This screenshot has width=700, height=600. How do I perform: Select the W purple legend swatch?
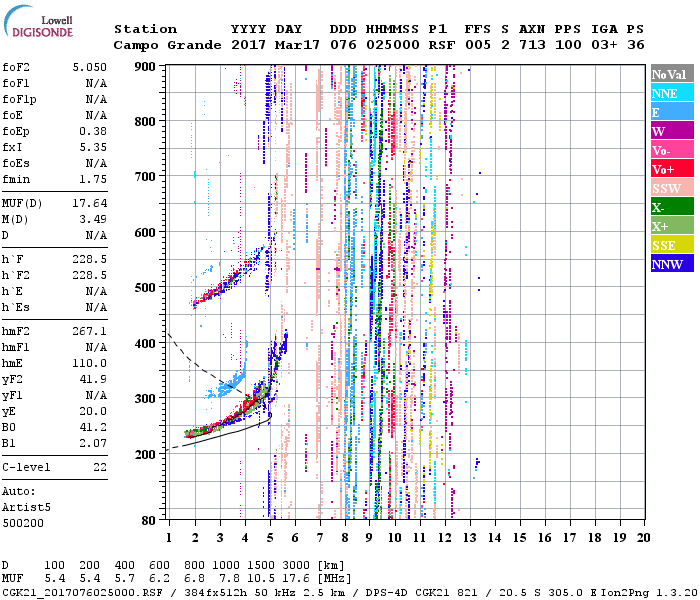click(672, 130)
